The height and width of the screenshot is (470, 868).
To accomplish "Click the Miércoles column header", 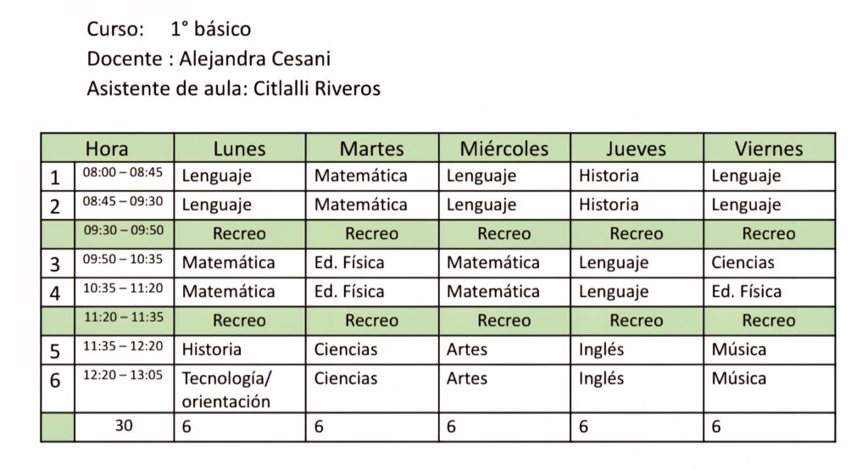I will 504,148.
